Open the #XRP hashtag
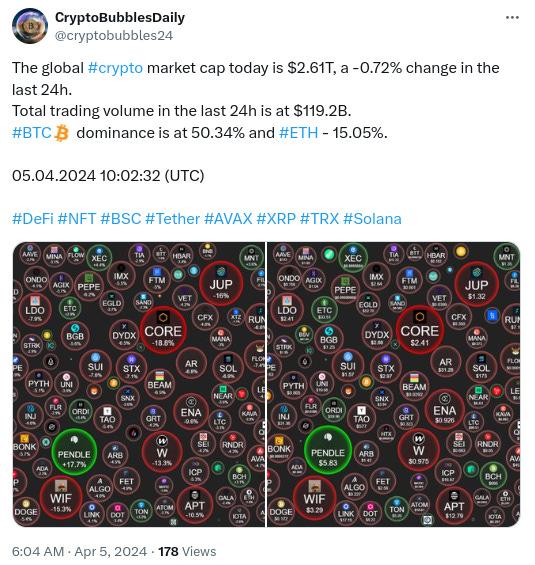The width and height of the screenshot is (535, 565). [276, 219]
